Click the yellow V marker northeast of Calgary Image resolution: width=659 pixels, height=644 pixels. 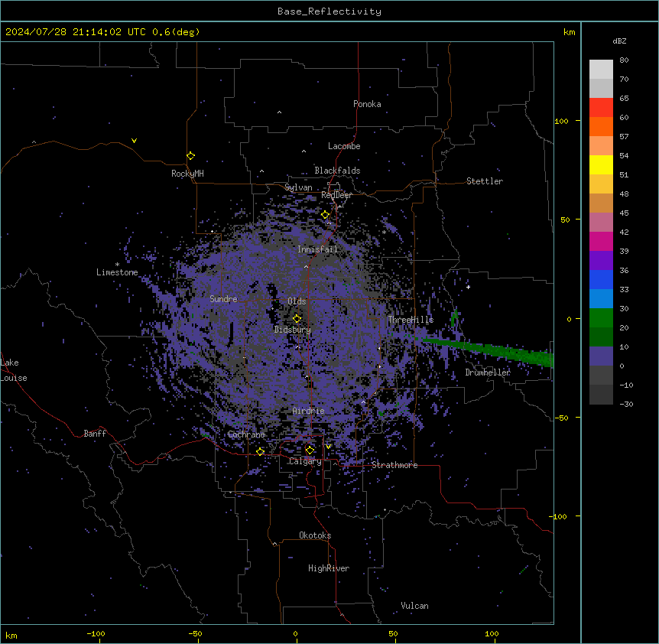(328, 447)
